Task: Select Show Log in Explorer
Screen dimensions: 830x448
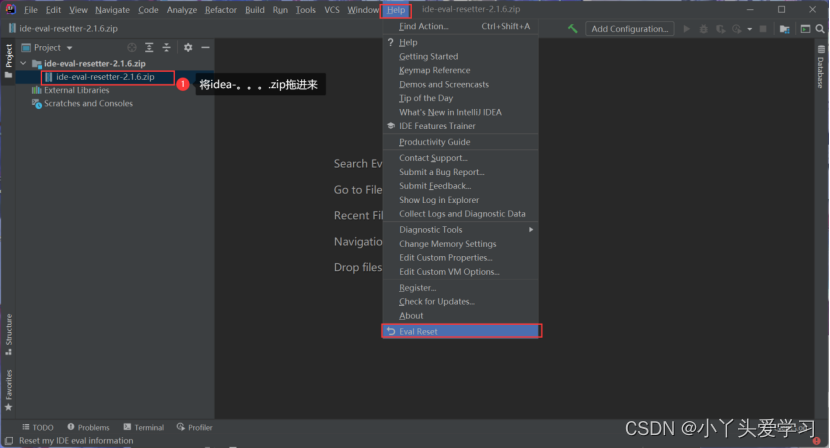Action: [461, 200]
